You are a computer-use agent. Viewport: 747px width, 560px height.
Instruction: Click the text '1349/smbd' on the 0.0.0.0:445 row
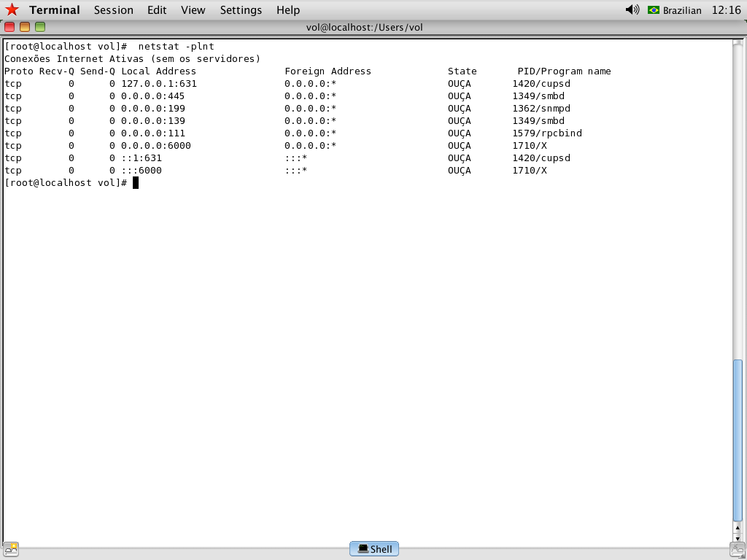pos(538,96)
